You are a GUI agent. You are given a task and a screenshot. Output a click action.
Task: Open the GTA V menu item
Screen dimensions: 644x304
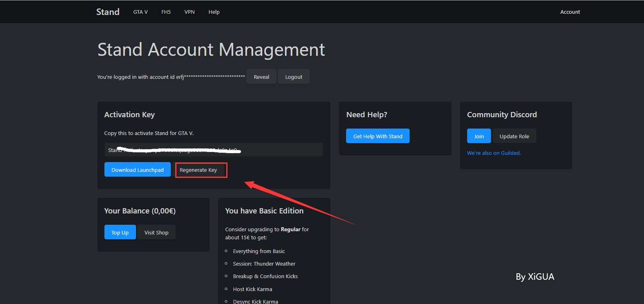(x=140, y=12)
